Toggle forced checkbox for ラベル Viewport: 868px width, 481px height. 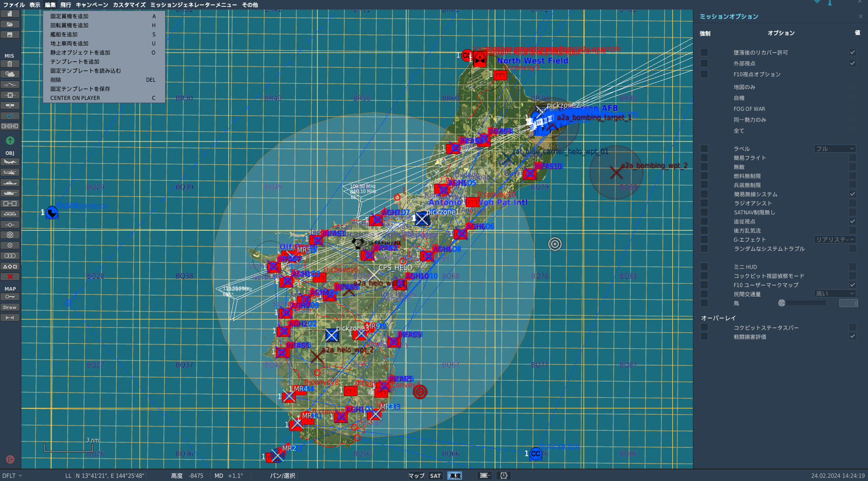click(704, 149)
